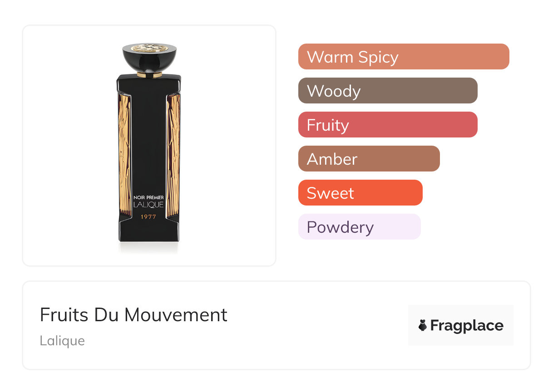The image size is (553, 392).
Task: Open the Fruits Du Mouvement title
Action: [133, 315]
